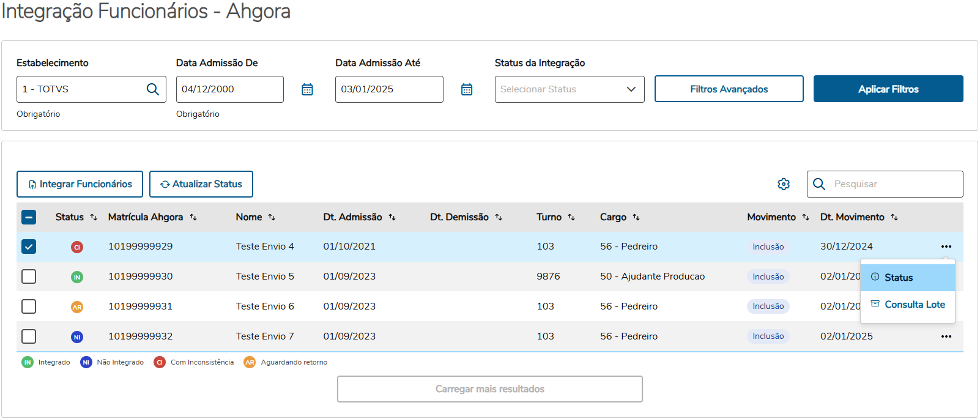Sort table by Dt. Admissão column

point(392,217)
